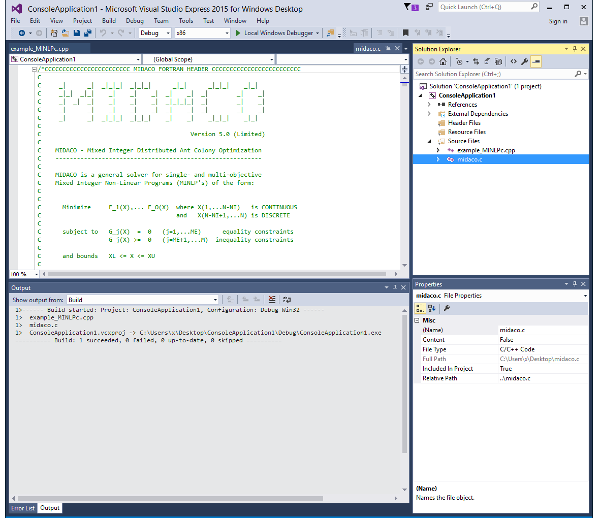Collapse the Misc category in Properties
Screen dimensions: 600x518
(417, 321)
